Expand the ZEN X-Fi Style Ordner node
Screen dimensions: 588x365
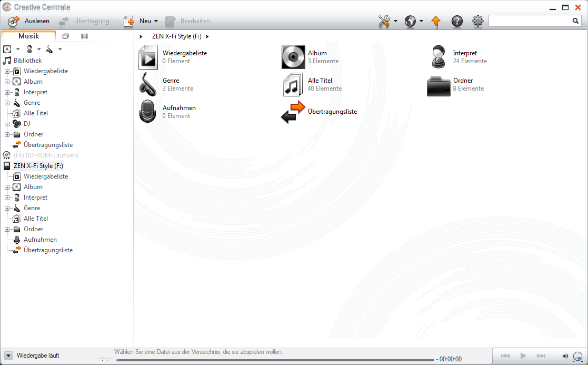(7, 229)
